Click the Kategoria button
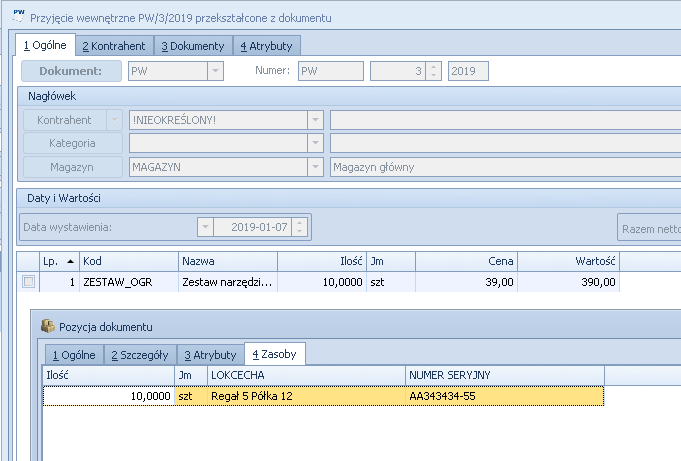 (72, 143)
